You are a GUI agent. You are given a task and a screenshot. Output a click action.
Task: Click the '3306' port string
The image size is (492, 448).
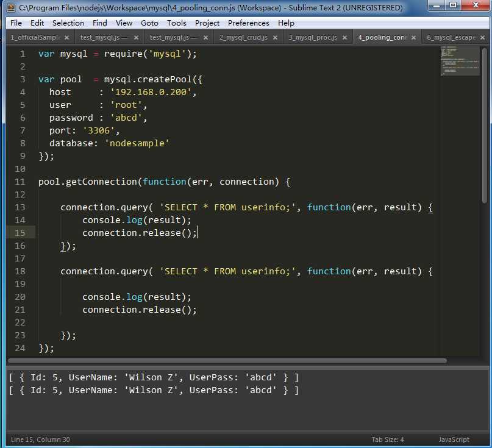pyautogui.click(x=99, y=130)
